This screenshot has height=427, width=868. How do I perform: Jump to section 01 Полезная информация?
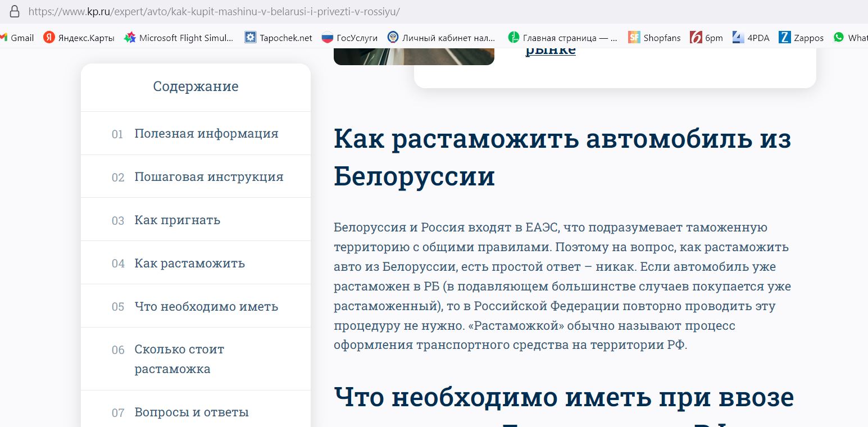(x=196, y=134)
